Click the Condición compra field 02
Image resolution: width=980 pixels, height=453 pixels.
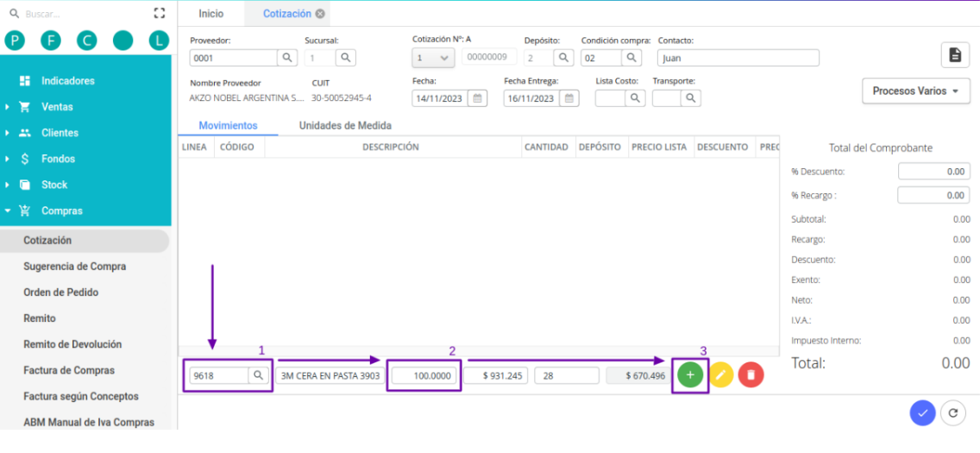(601, 58)
